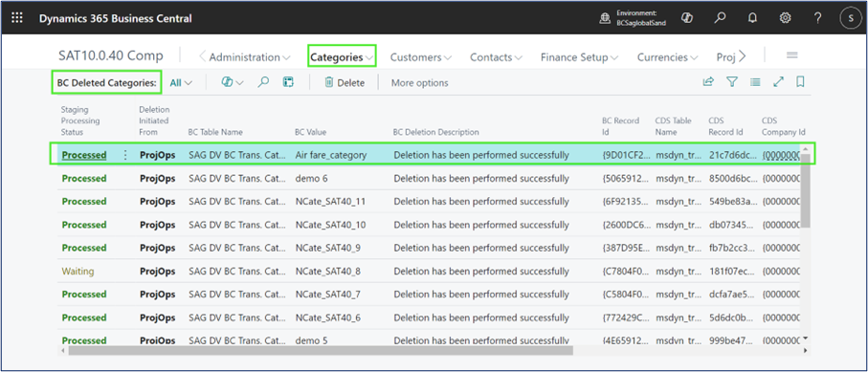868x372 pixels.
Task: Click the scroll down arrow of list
Action: click(806, 339)
